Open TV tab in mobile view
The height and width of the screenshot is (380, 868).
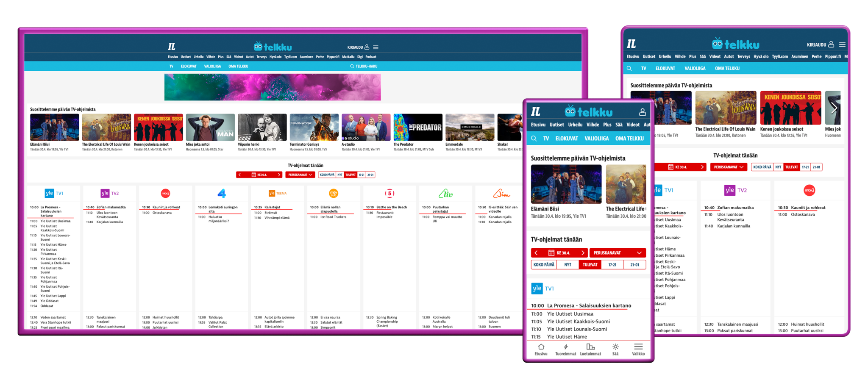(546, 139)
